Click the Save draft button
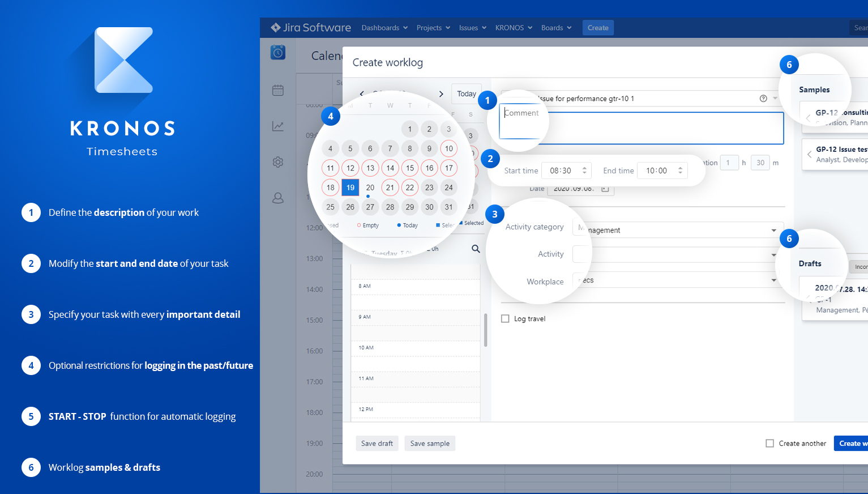Image resolution: width=868 pixels, height=494 pixels. pos(377,443)
